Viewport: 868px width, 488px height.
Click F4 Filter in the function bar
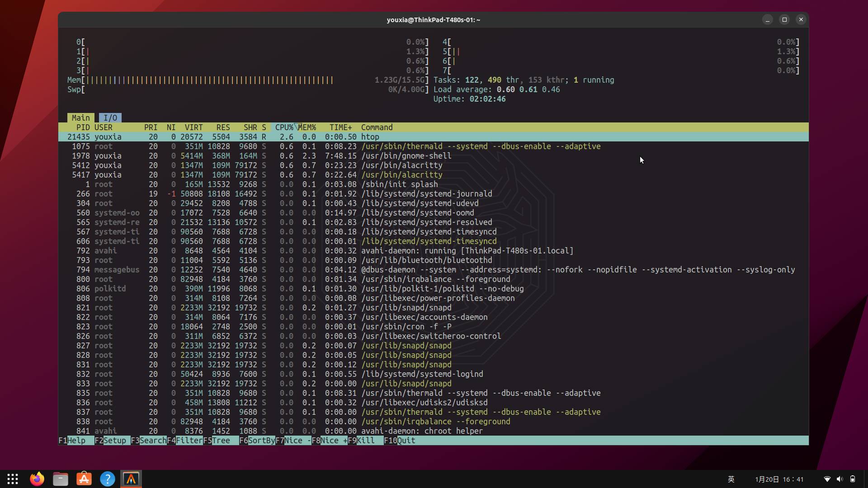tap(185, 441)
